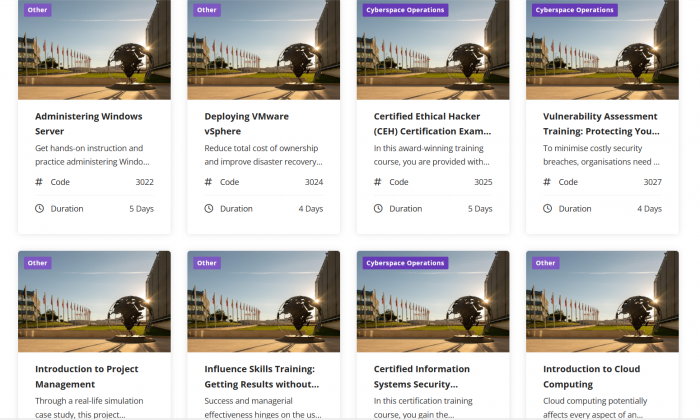Open the Certified Ethical Hacker (CEH) course title
The width and height of the screenshot is (700, 420).
432,124
